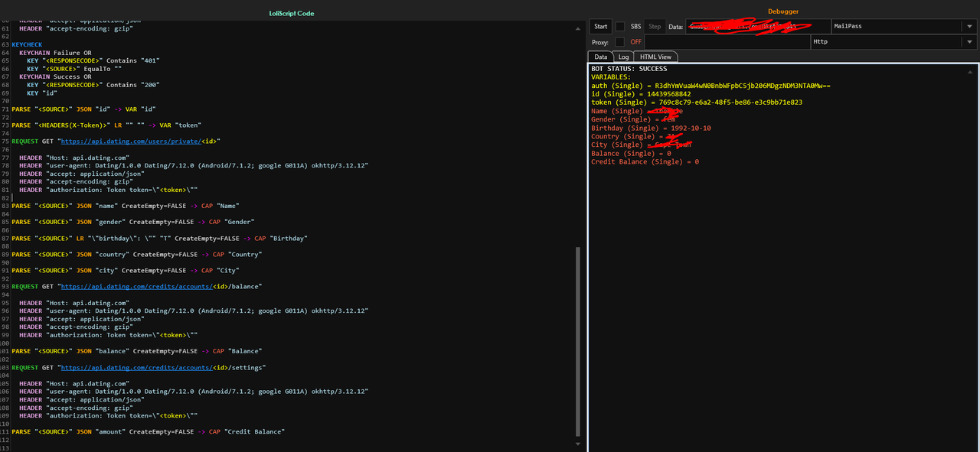Click the BOT STATUS: SUCCESS line
980x452 pixels.
(629, 69)
